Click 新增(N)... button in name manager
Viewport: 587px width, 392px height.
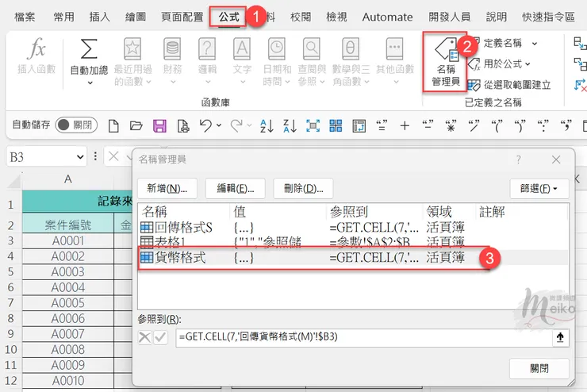167,188
